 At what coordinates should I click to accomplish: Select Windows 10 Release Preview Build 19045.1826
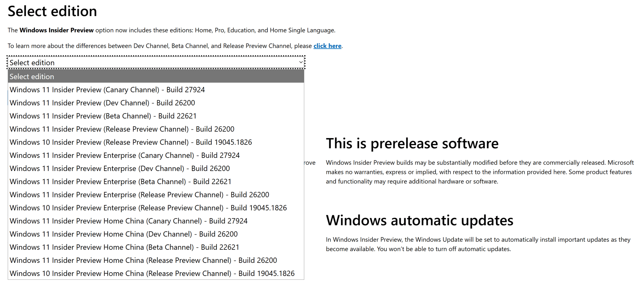pyautogui.click(x=131, y=142)
